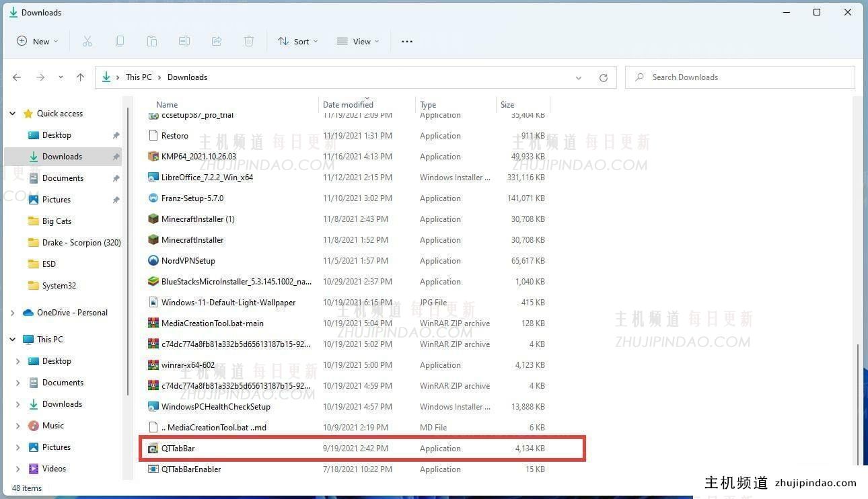The width and height of the screenshot is (868, 499).
Task: Click the WindowsPCHealthCheckSetup installer icon
Action: point(153,407)
